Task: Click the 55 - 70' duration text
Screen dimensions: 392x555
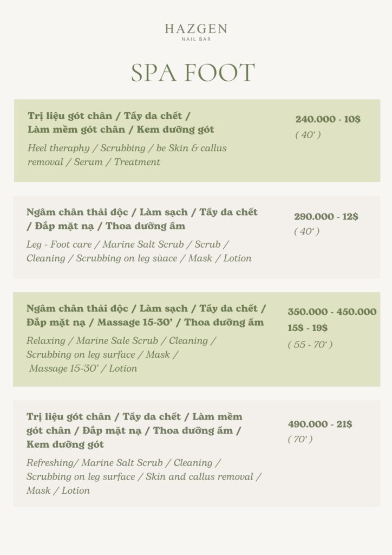Action: [310, 345]
